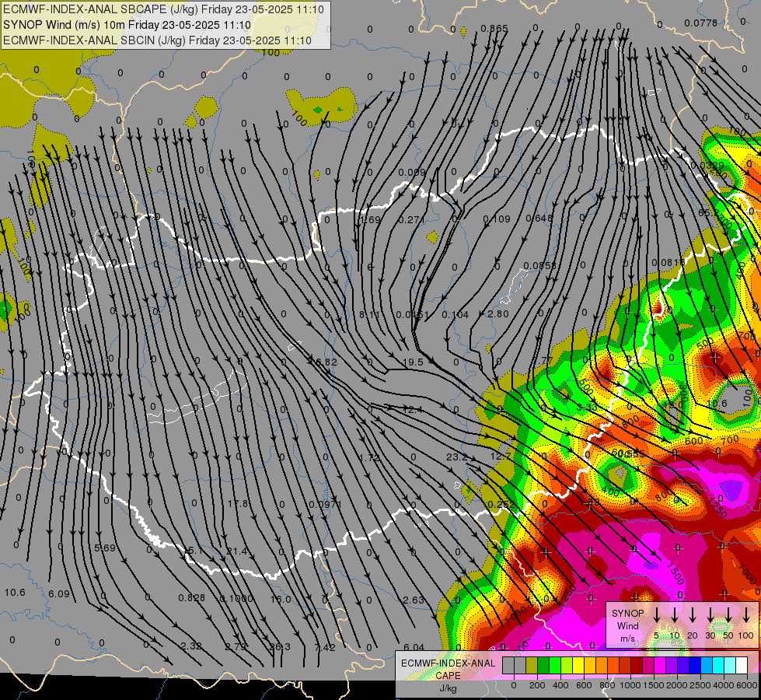
Task: Click the SBCAPE title line in header box
Action: tap(163, 9)
